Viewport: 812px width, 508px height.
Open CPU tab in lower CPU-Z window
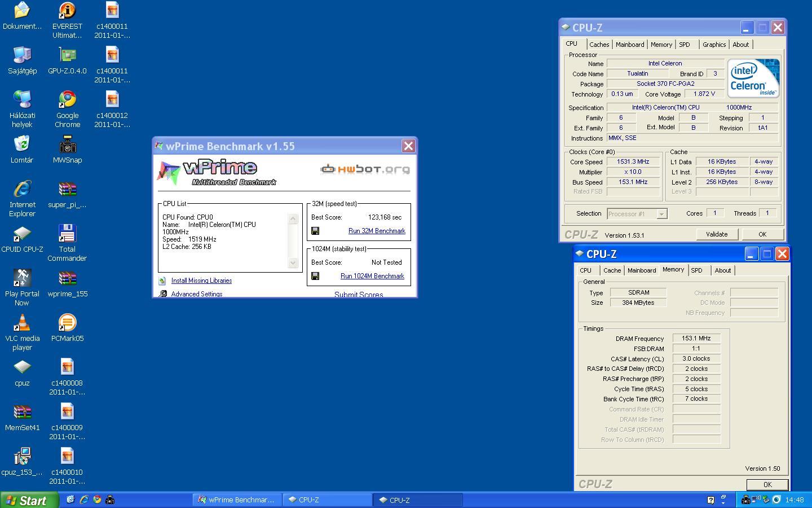[585, 270]
